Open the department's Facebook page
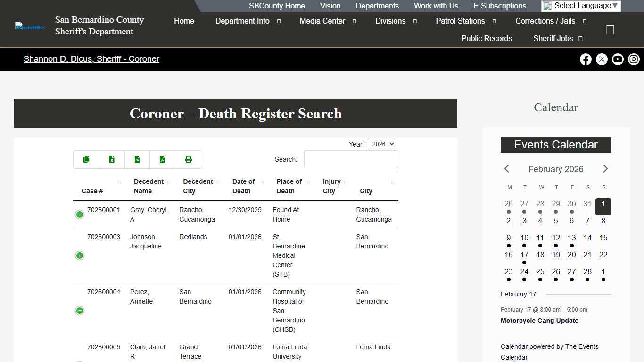644x362 pixels. (586, 59)
